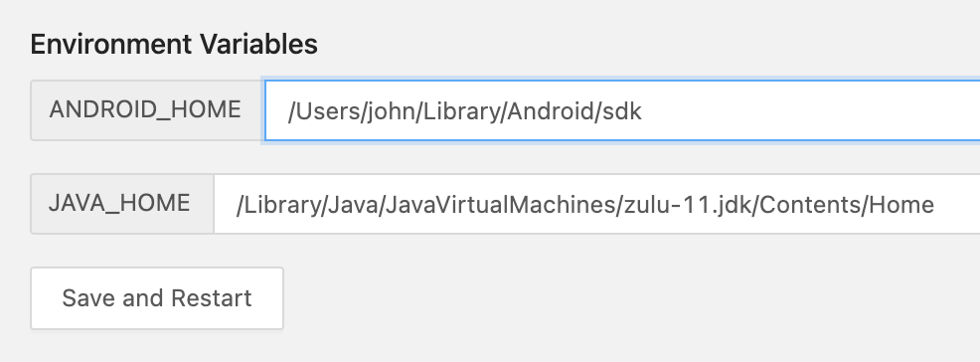Viewport: 980px width, 362px height.
Task: Click the Save and Restart button
Action: click(157, 298)
